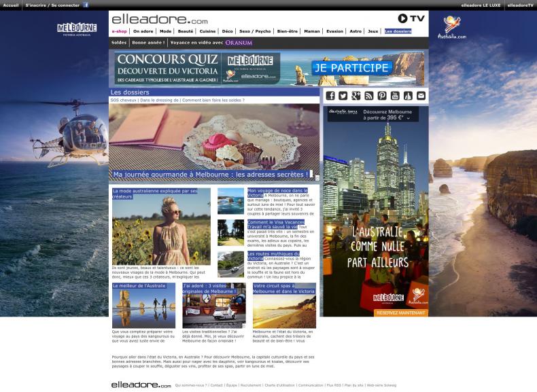Click the footer Contact link
The width and height of the screenshot is (537, 392).
(x=216, y=385)
